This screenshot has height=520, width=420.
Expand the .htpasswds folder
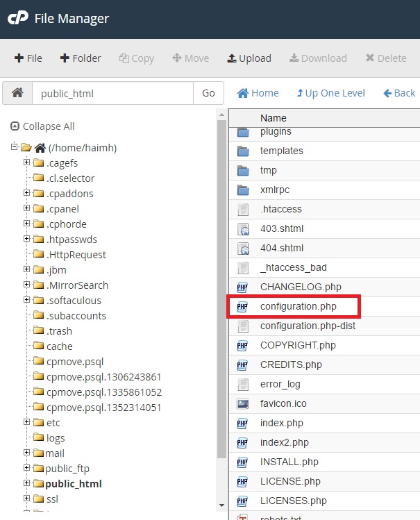pyautogui.click(x=26, y=238)
